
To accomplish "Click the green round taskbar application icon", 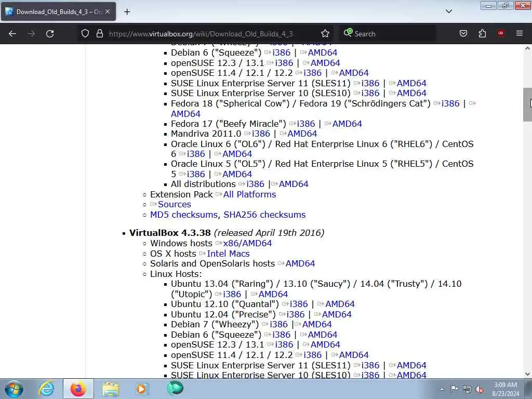I will (175, 389).
